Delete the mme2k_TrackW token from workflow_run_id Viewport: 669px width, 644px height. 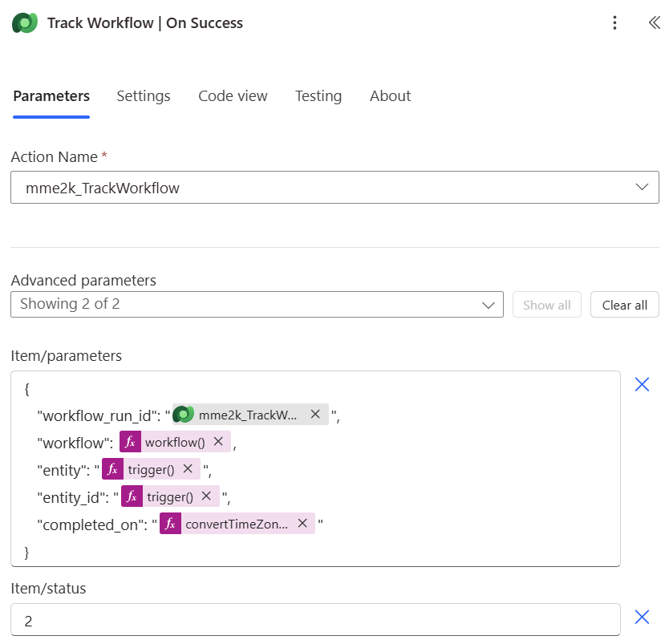click(x=315, y=415)
